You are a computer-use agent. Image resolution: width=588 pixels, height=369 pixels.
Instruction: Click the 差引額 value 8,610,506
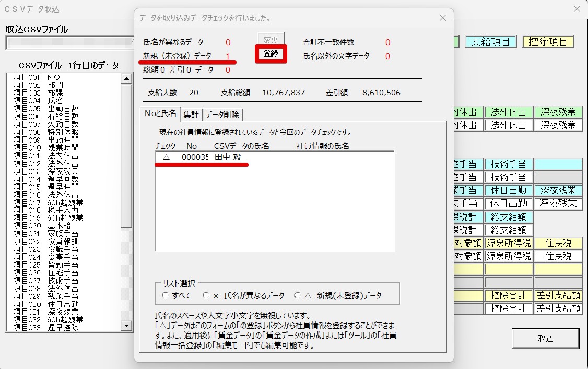pyautogui.click(x=381, y=93)
